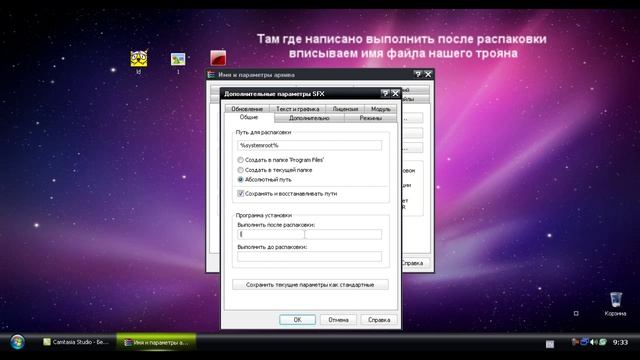Image resolution: width=640 pixels, height=360 pixels.
Task: Select the Общие tab
Action: point(249,117)
